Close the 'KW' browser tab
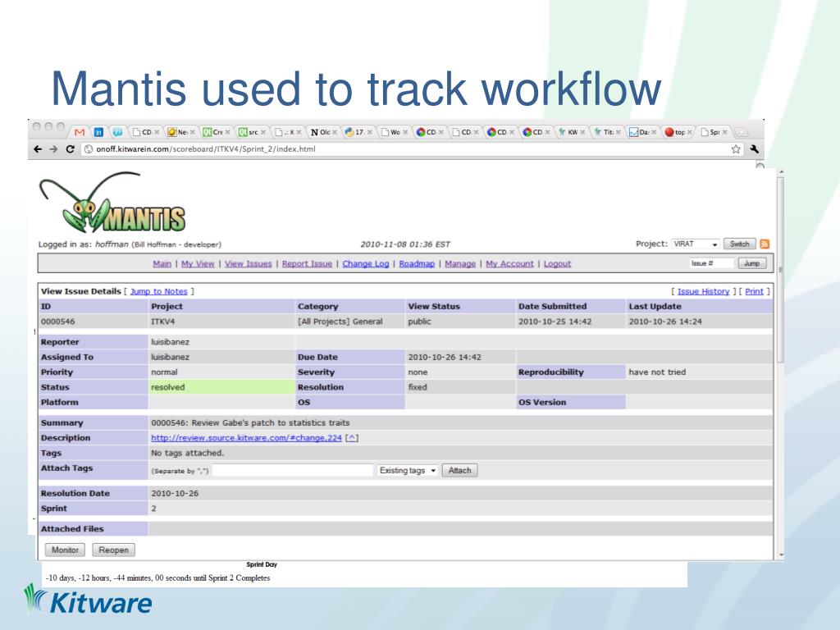 pos(582,132)
